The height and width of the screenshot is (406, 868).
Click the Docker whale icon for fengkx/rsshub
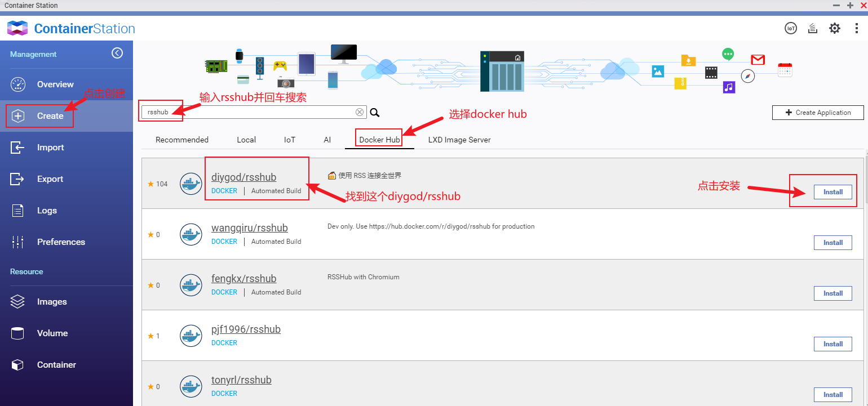(x=191, y=285)
